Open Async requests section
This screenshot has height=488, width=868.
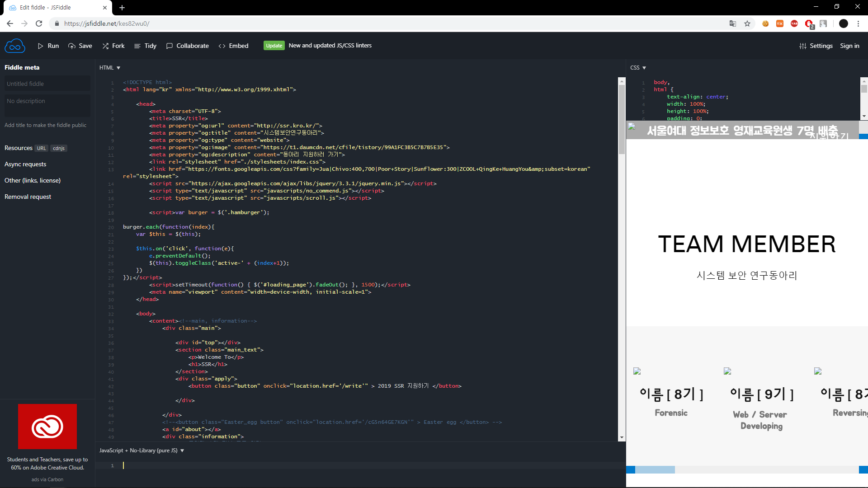point(25,164)
